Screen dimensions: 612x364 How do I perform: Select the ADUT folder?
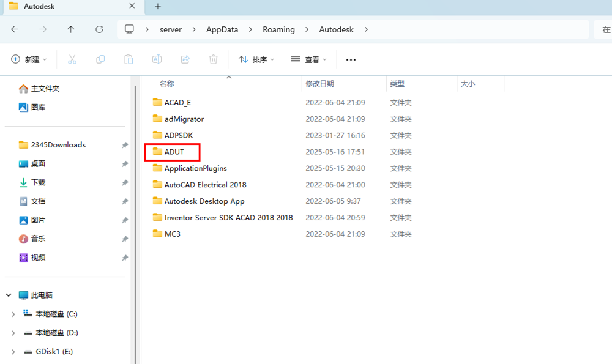coord(168,152)
